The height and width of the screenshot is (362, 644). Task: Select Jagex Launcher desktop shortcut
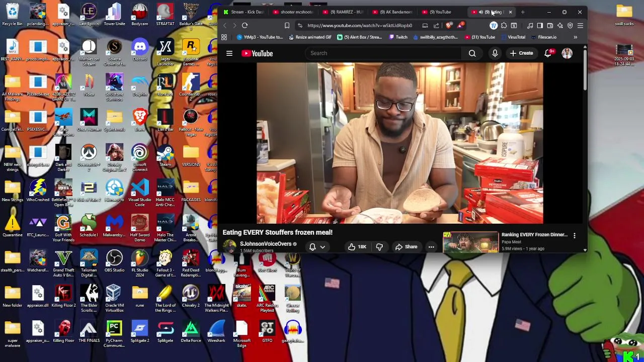(x=166, y=52)
